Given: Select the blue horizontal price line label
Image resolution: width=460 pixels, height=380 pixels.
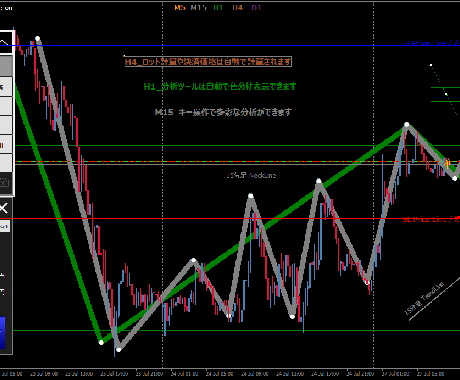Looking at the screenshot, I should pos(432,43).
